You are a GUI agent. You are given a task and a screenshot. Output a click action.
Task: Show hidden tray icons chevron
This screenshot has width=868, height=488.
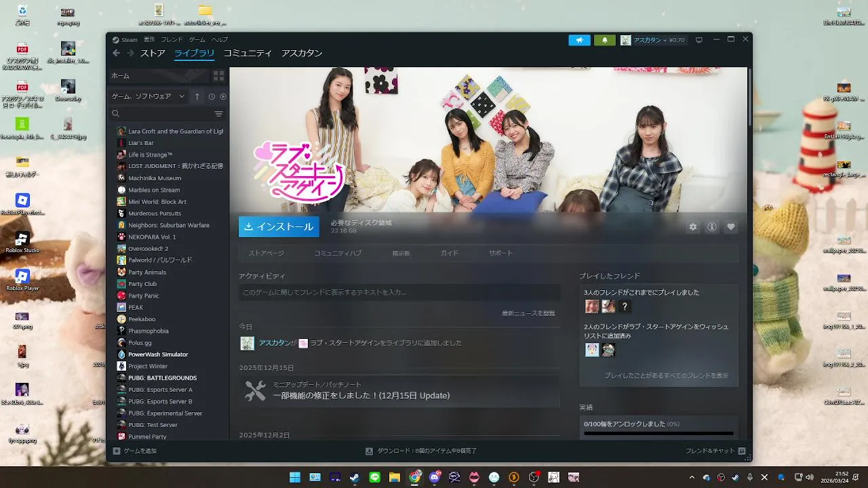[x=692, y=477]
